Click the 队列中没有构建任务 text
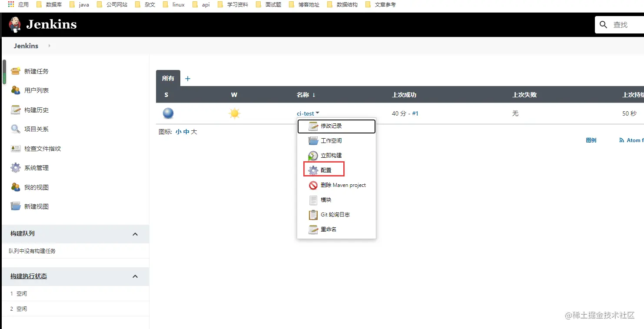 (x=32, y=251)
